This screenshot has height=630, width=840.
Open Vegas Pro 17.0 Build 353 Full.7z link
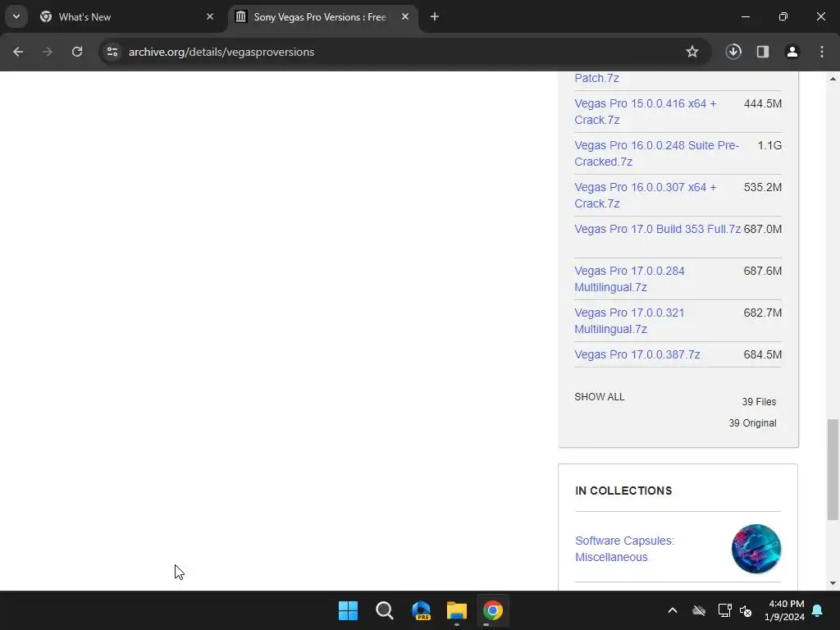coord(657,229)
